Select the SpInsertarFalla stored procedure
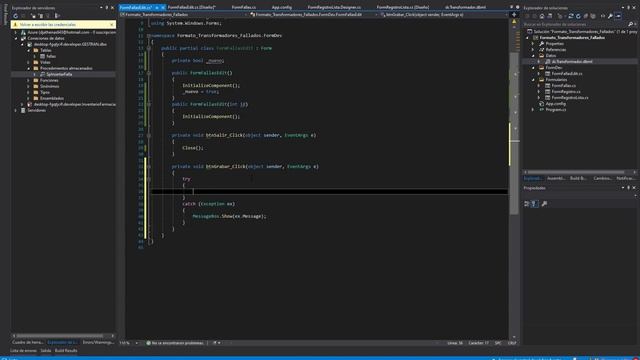This screenshot has height=360, width=640. pos(59,74)
